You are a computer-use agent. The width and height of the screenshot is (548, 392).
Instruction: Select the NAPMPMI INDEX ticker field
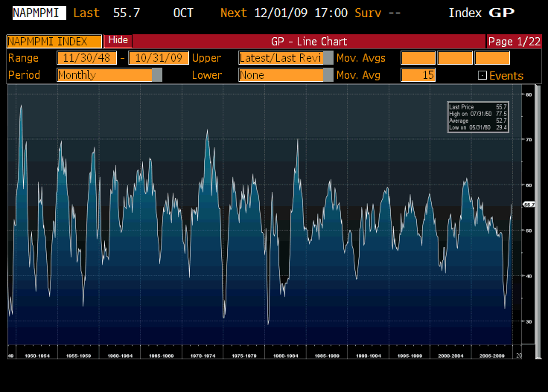click(x=54, y=42)
